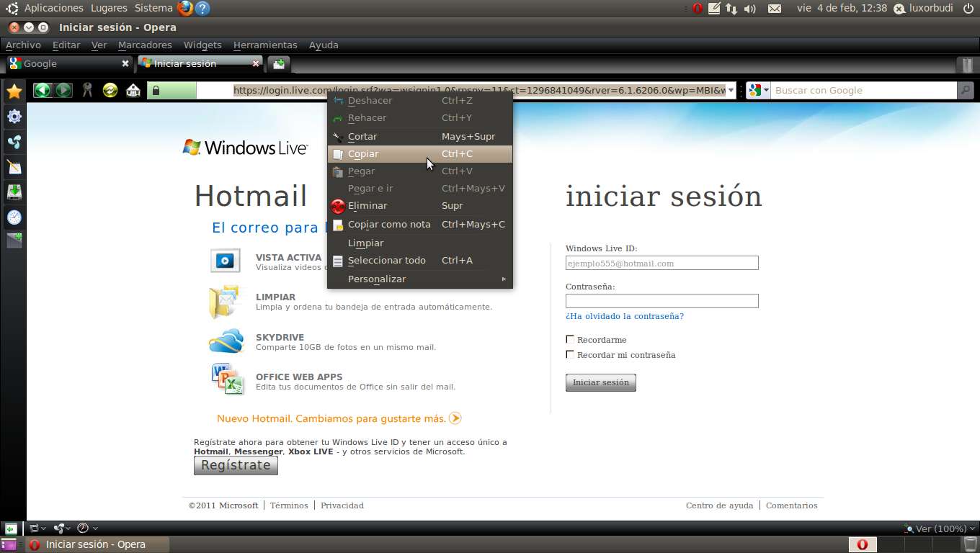Open a new tab with the plus tab button
Viewport: 980px width, 553px height.
279,63
